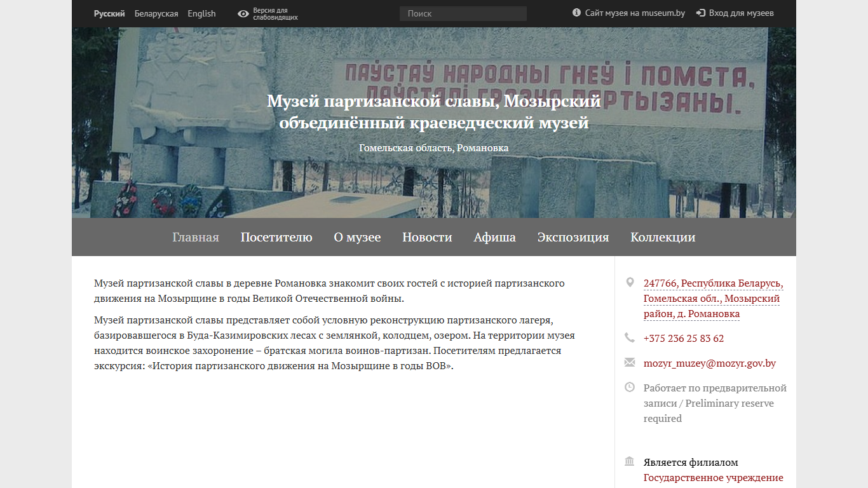
Task: Open Сайт музея на museum.by link
Action: 635,13
